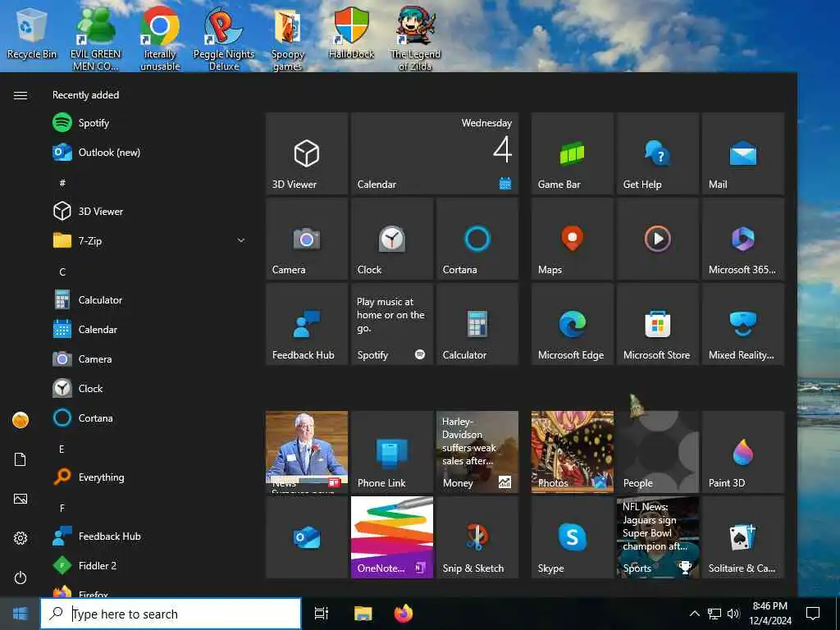840x630 pixels.
Task: Open the volume control in tray
Action: (733, 614)
